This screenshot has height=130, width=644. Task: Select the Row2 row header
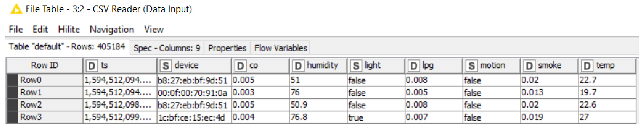[x=31, y=105]
